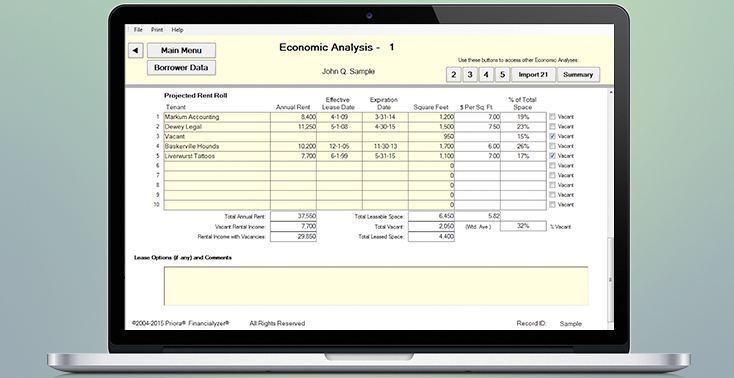Click the Total Leasable Space value 6,450
734x378 pixels.
coord(432,216)
